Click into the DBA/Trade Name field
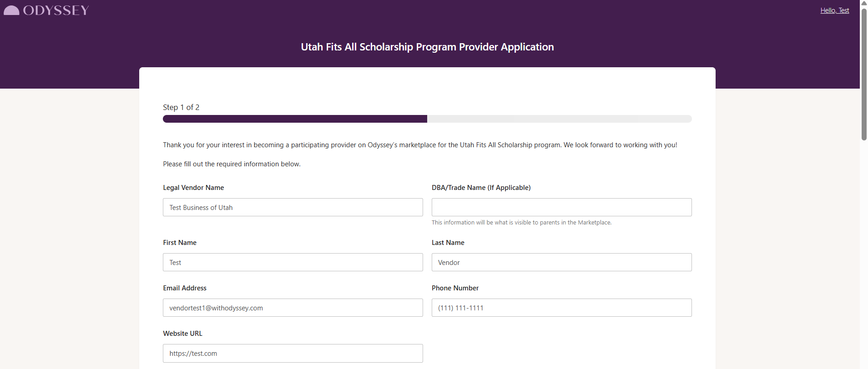Image resolution: width=868 pixels, height=369 pixels. pos(561,207)
